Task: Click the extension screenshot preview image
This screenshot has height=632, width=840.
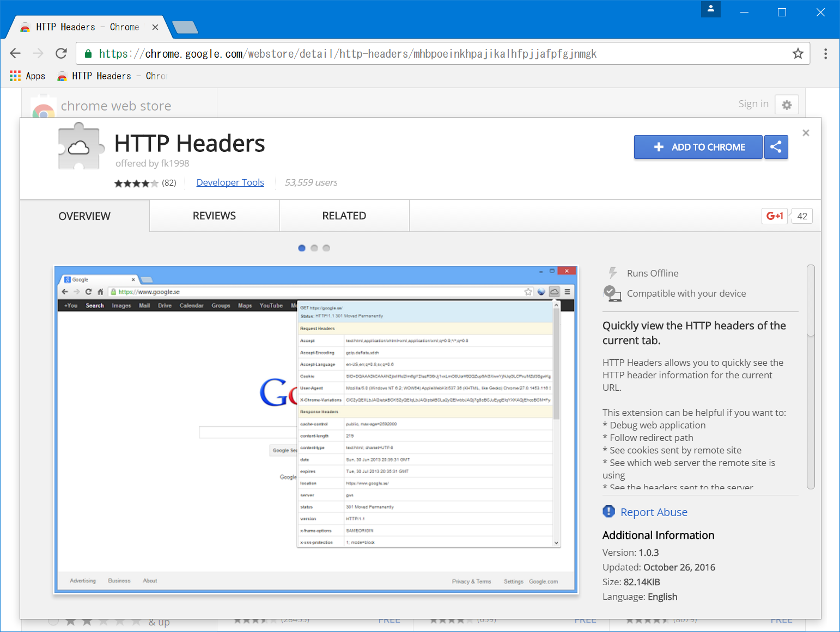Action: pos(316,429)
